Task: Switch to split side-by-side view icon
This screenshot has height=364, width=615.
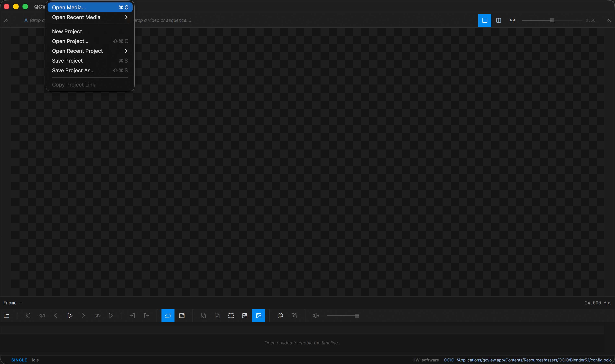Action: coord(499,20)
